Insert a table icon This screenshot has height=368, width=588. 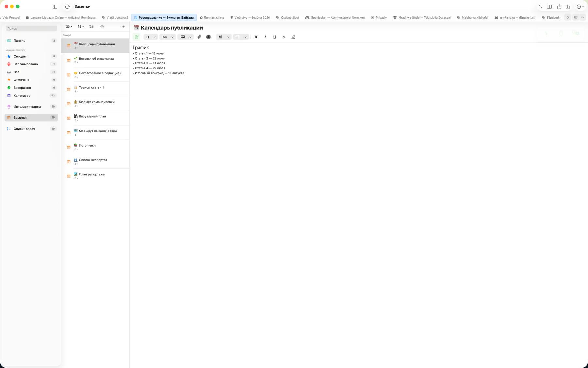click(208, 37)
